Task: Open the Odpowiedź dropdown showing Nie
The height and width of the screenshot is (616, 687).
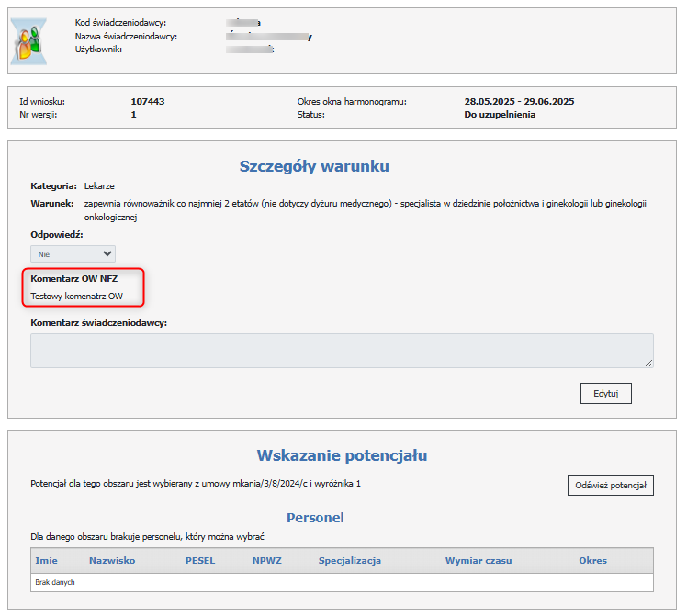Action: tap(73, 253)
